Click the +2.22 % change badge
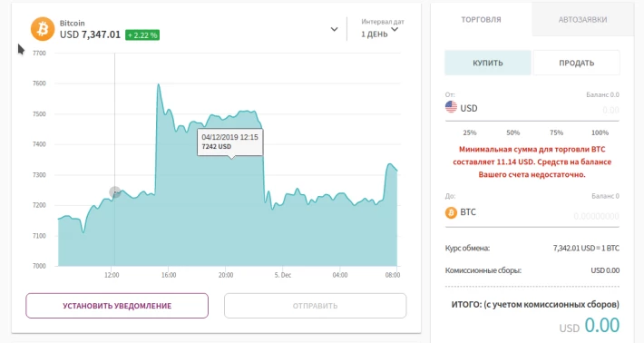The height and width of the screenshot is (343, 644). [142, 35]
